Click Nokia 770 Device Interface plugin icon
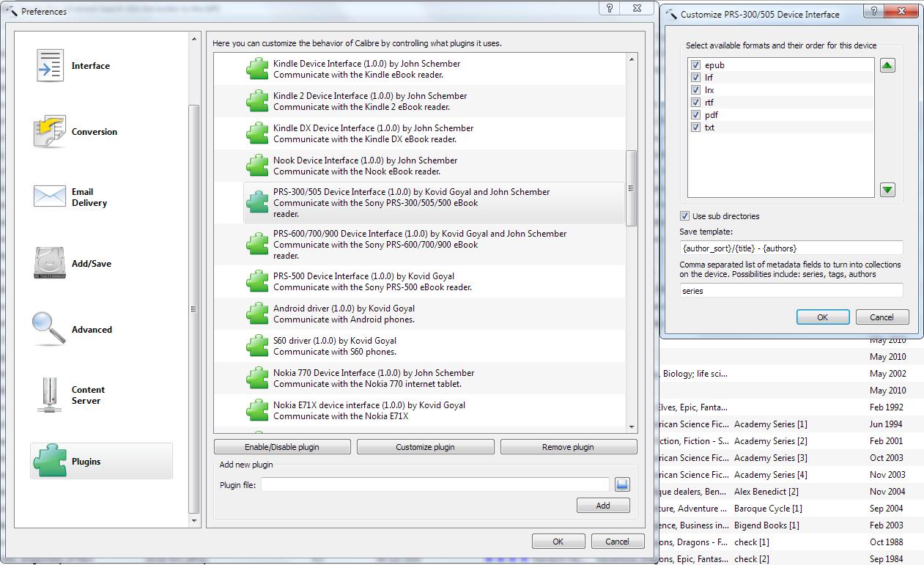 257,378
